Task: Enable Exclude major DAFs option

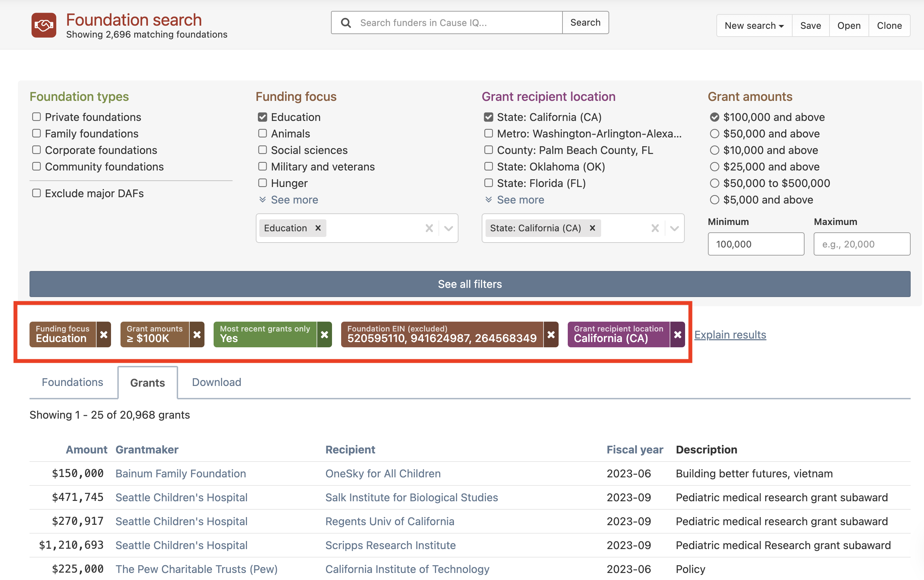Action: tap(37, 193)
